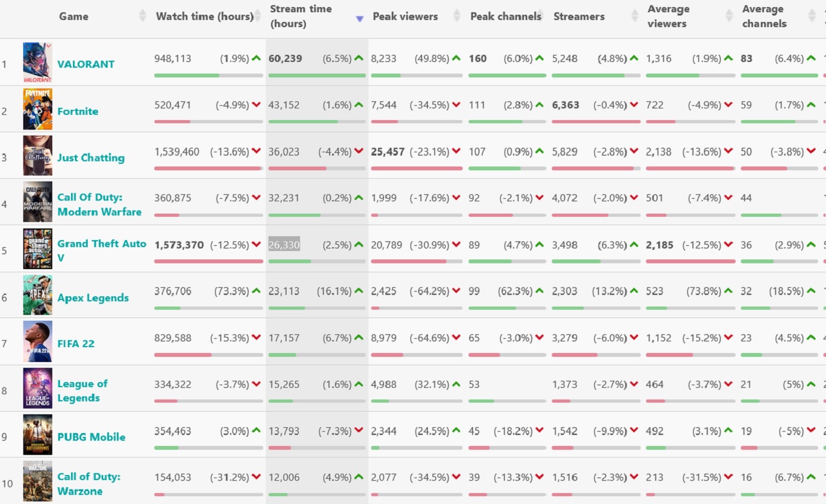Click green up arrow beside League of Legends peak viewers
Viewport: 826px width, 504px height.
(456, 384)
